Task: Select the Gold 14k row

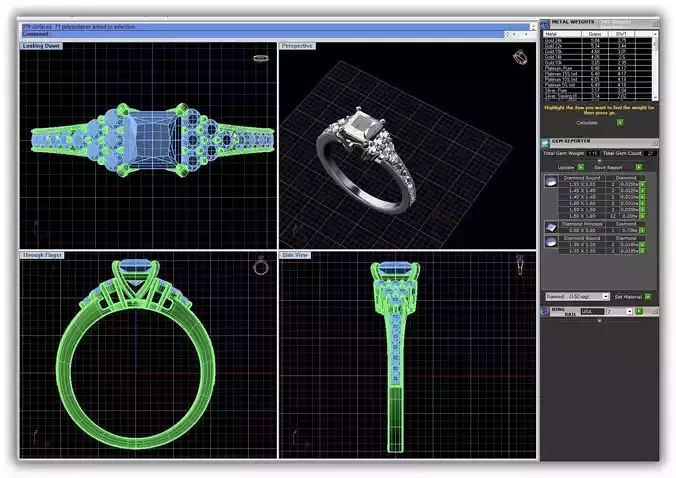Action: (597, 57)
